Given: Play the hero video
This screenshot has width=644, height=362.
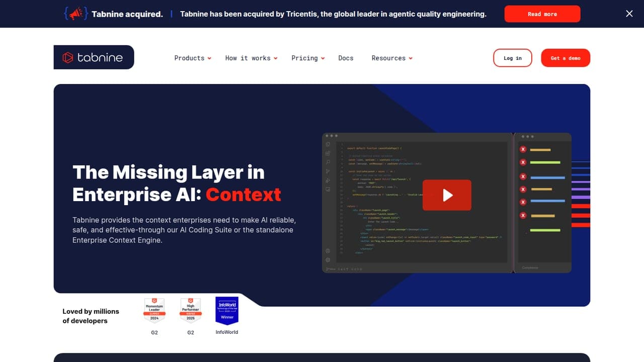Looking at the screenshot, I should tap(447, 195).
